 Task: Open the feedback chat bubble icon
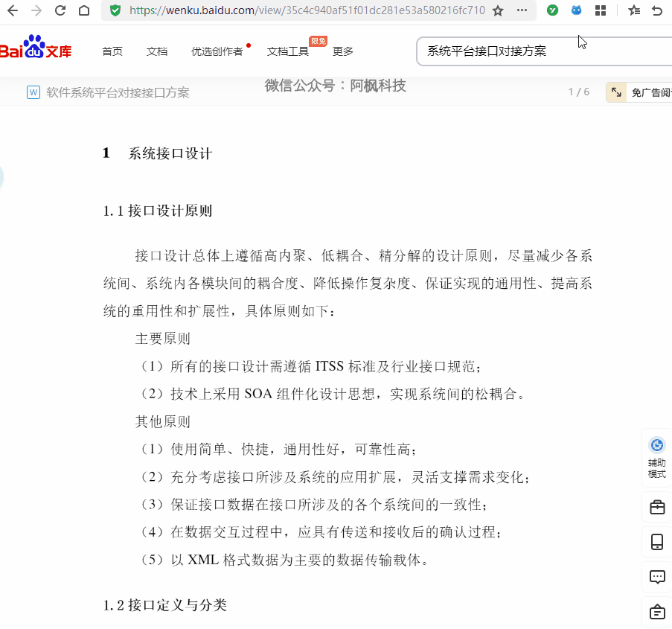pos(656,576)
